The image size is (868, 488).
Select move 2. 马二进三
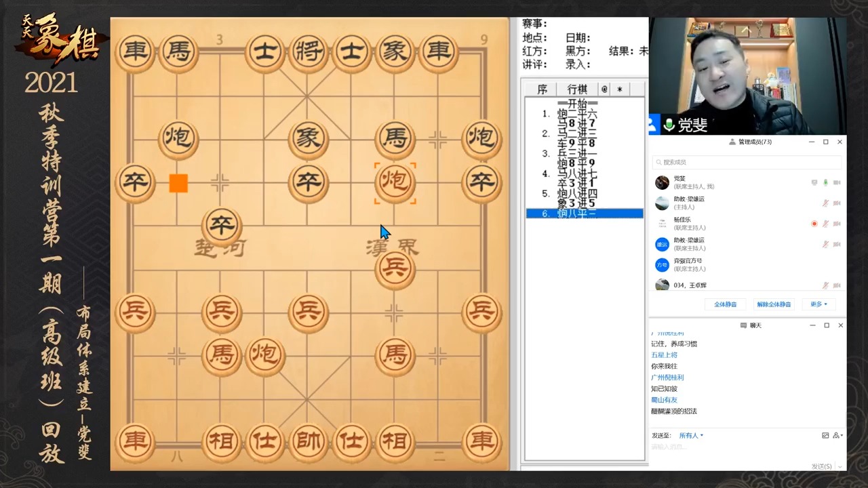coord(577,134)
